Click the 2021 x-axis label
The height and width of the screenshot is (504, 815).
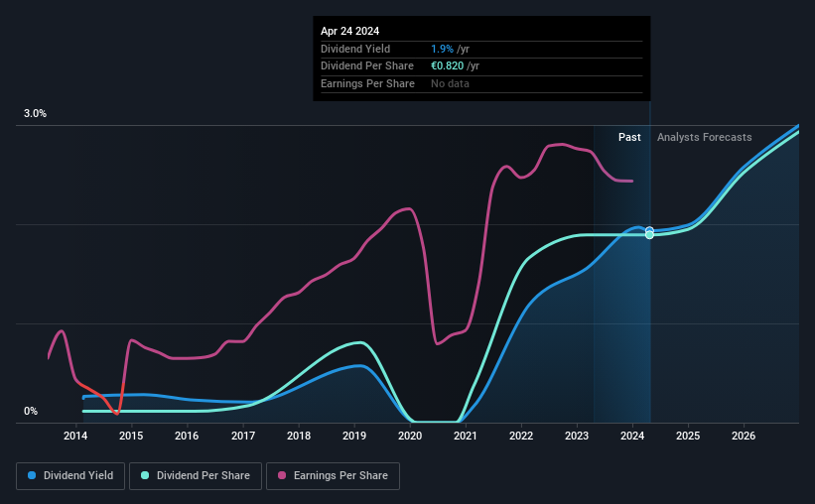[x=466, y=436]
